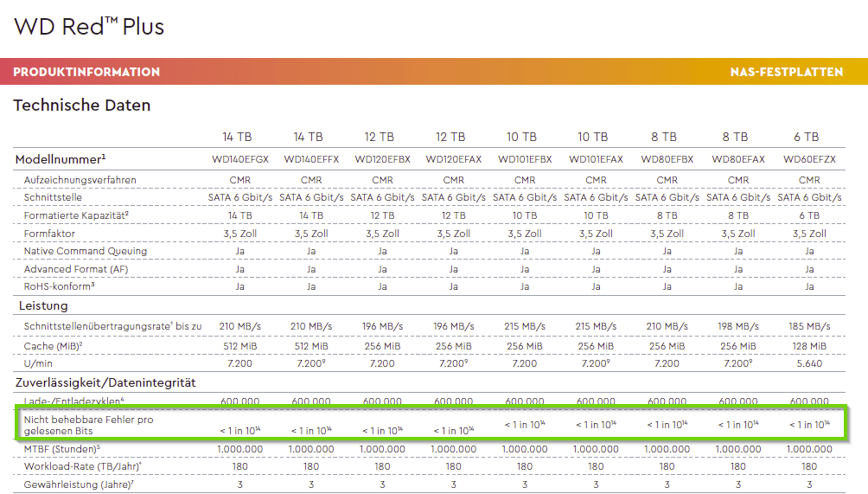Screen dimensions: 868x494
Task: Select the "Modellnummer" row label
Action: (x=61, y=159)
